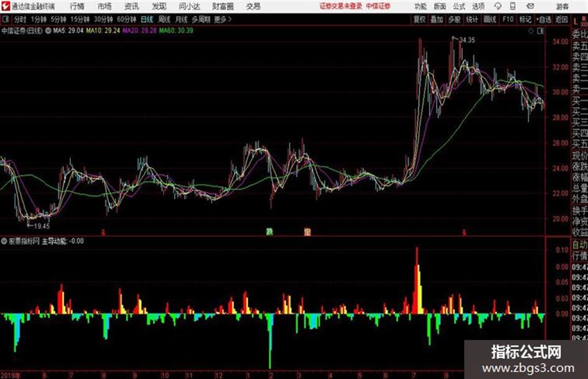Select the 月线 monthly chart tab
This screenshot has width=588, height=379.
(182, 19)
